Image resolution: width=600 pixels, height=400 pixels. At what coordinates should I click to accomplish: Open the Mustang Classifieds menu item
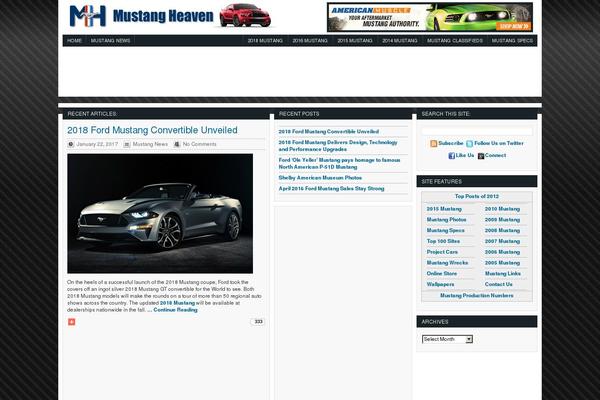tap(455, 41)
